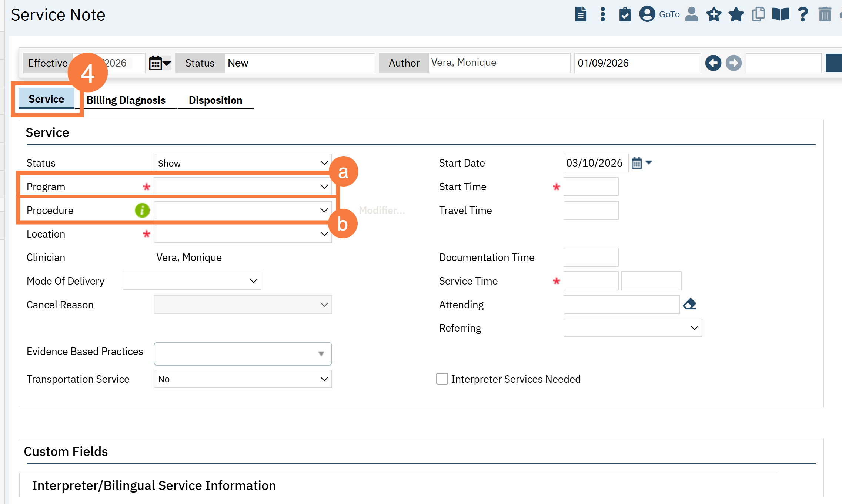Switch to the Billing Diagnosis tab
The height and width of the screenshot is (504, 842).
tap(126, 100)
